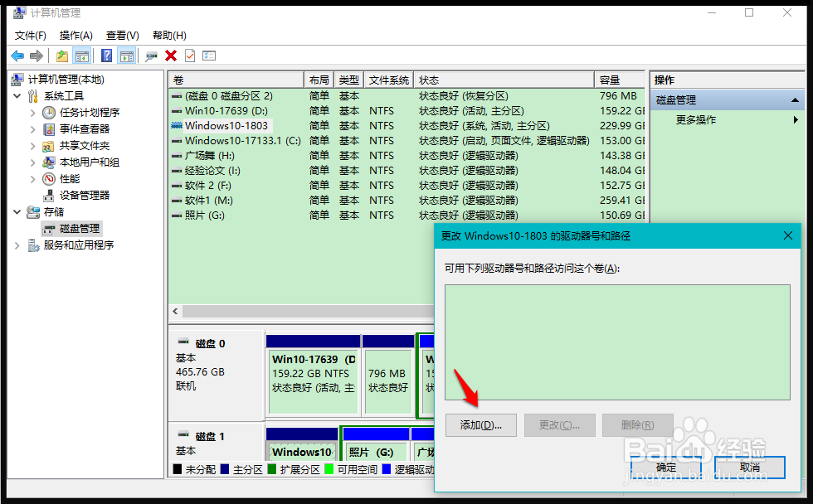
Task: Select 计算机管理(本地) root node
Action: [66, 80]
